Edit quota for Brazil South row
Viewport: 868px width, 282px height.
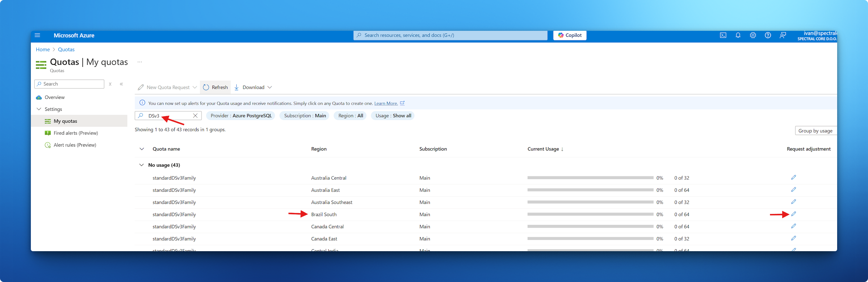pos(793,214)
